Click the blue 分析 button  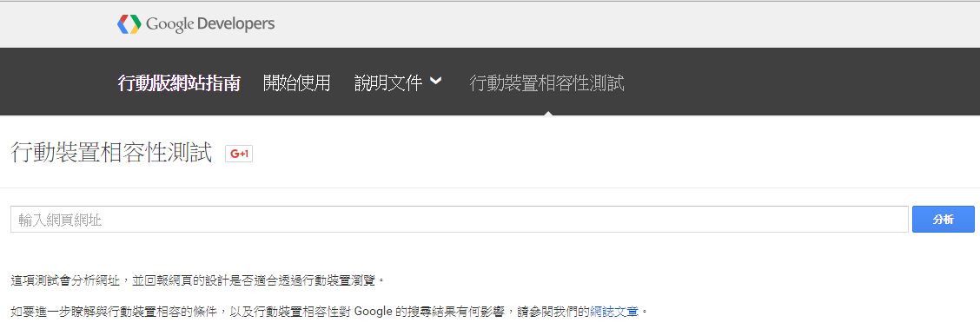coord(944,219)
